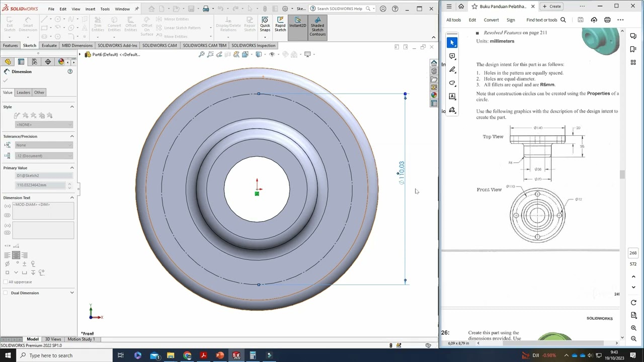Click the Exit Sketch icon
Viewport: 644px width, 362px height.
coord(10,24)
